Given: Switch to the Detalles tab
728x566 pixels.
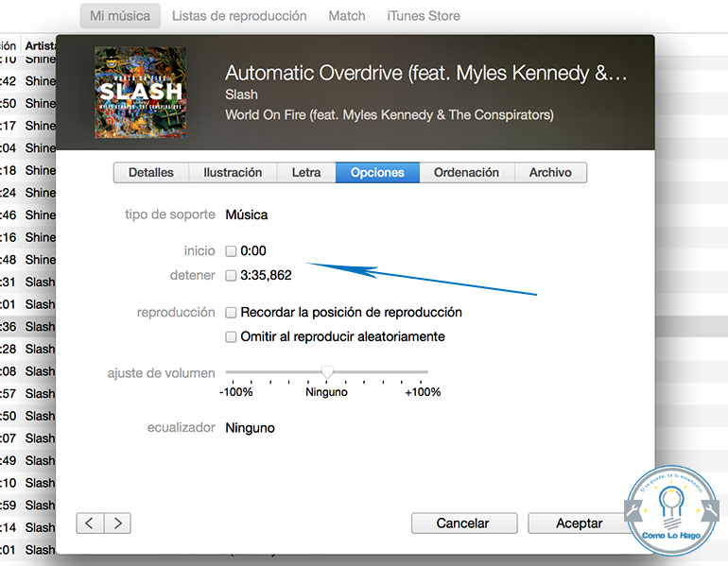Looking at the screenshot, I should pos(151,173).
